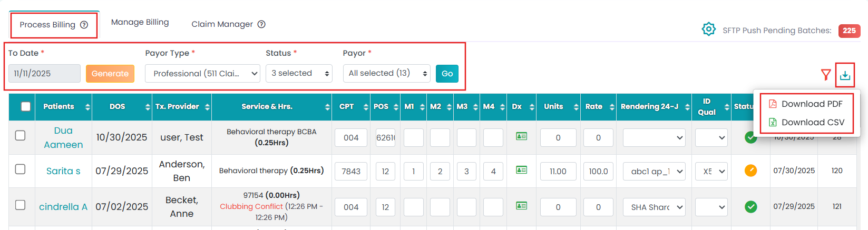Select the Dua Aameen row checkbox
868x230 pixels.
click(20, 135)
